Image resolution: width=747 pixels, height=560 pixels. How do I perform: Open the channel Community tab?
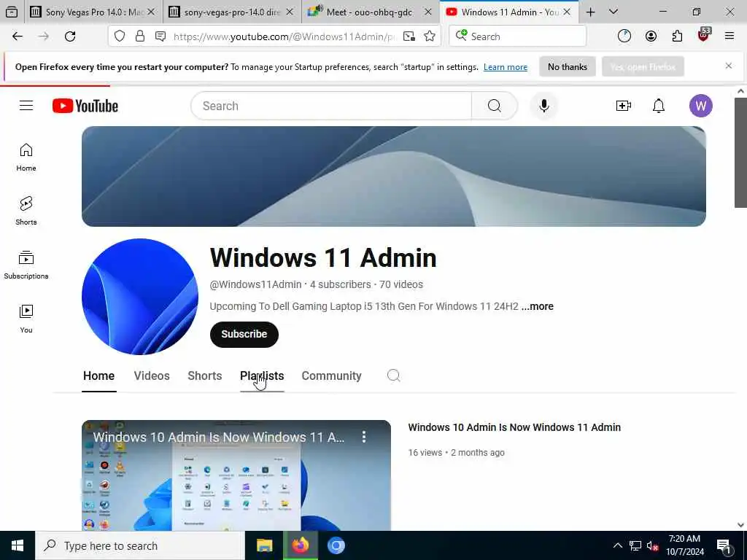coord(332,376)
